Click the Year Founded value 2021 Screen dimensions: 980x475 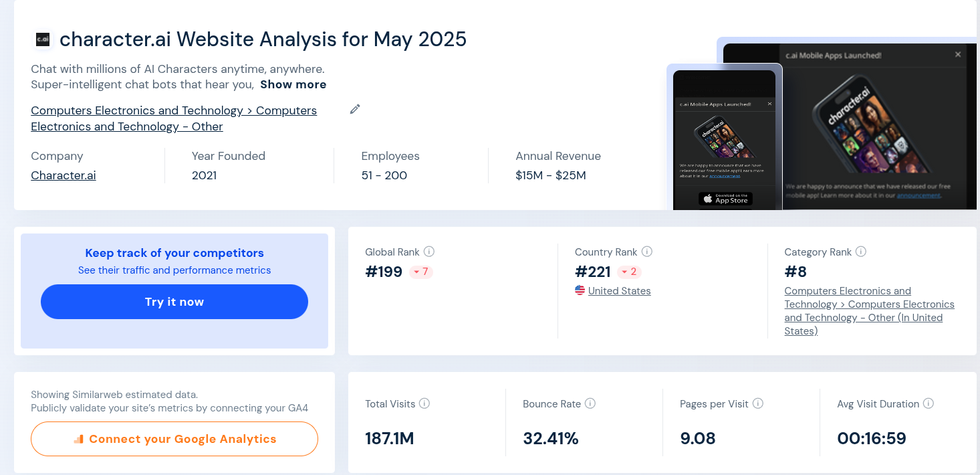click(204, 175)
